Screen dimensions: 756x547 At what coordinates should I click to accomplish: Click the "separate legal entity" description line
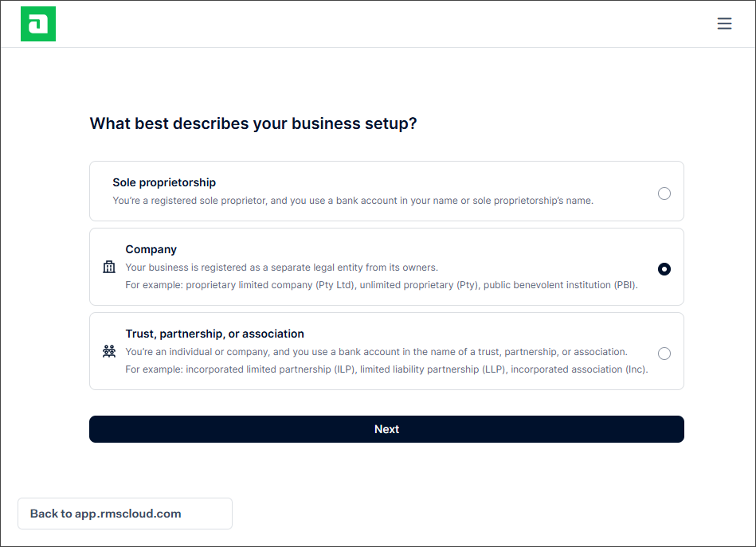pos(281,268)
